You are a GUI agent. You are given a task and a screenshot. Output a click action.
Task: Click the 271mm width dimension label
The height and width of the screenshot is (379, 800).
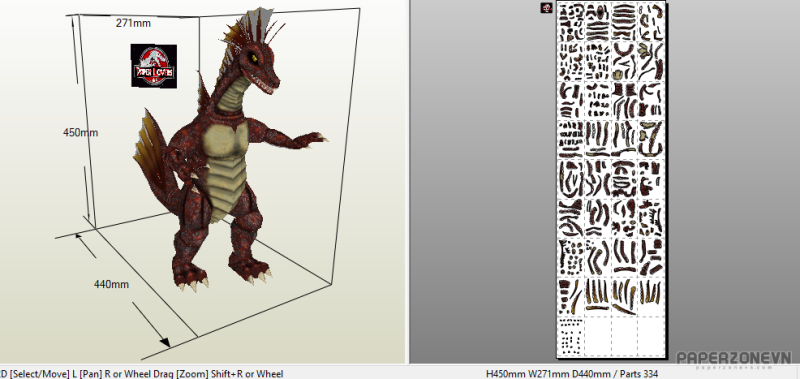click(133, 23)
